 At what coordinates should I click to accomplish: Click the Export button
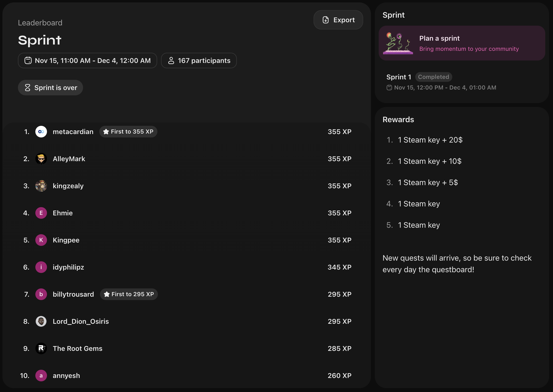coord(338,20)
